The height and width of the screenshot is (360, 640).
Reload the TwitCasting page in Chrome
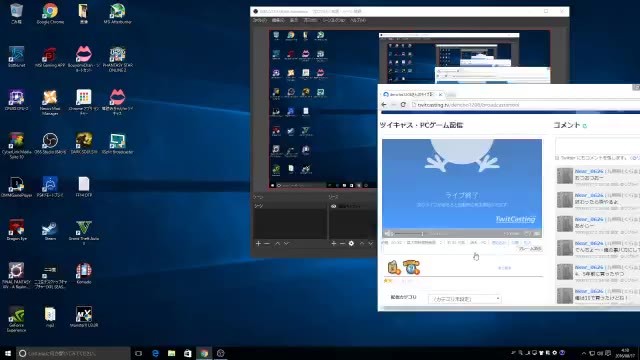tap(403, 104)
